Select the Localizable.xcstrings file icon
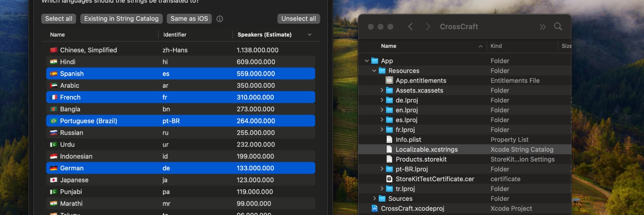Screen dimensions: 644x215 [x=389, y=149]
